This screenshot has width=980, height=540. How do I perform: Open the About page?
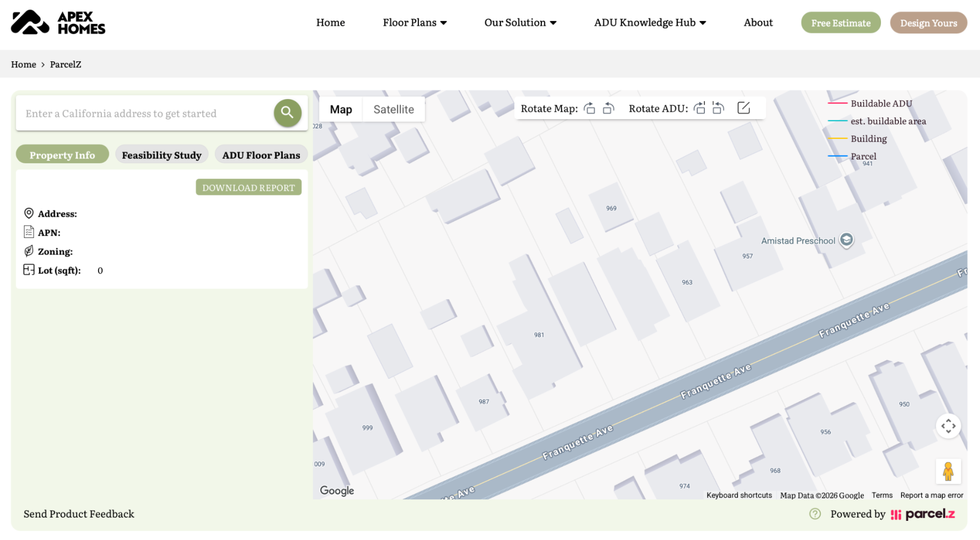[758, 23]
